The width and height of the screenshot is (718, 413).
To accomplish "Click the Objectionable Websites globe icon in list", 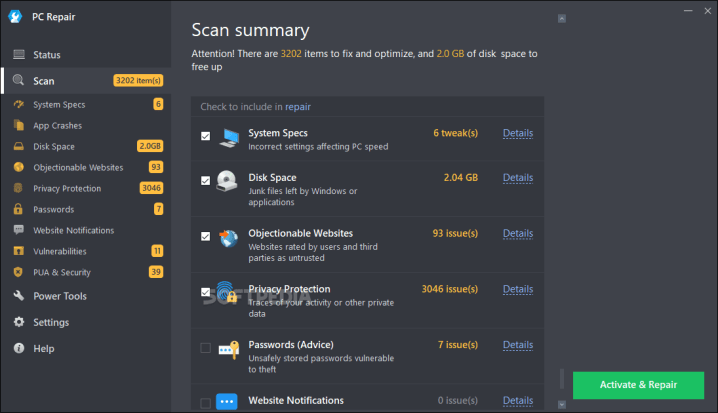I will click(228, 238).
